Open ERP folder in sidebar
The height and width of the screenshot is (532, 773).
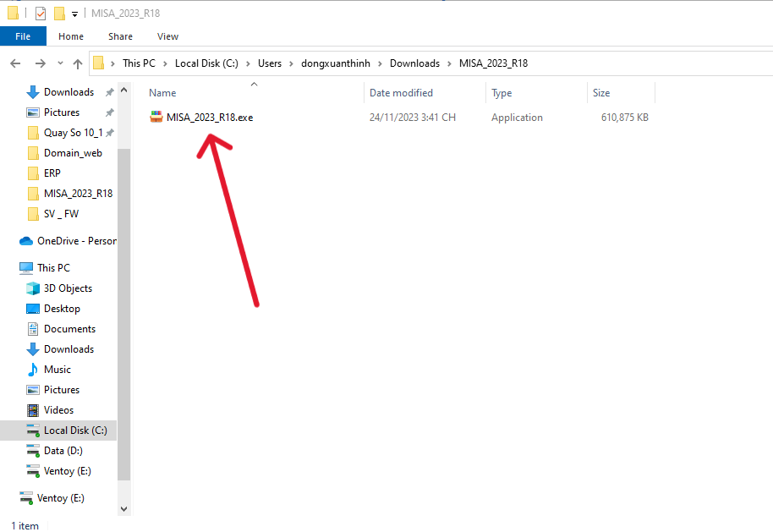(52, 173)
